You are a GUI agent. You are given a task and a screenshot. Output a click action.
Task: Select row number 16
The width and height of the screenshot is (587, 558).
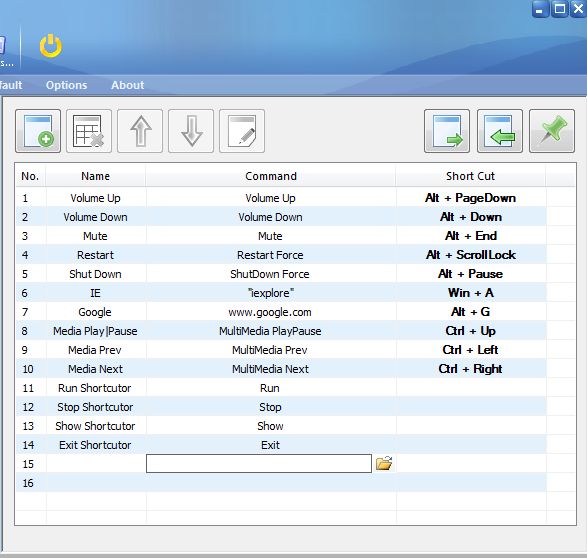(28, 483)
